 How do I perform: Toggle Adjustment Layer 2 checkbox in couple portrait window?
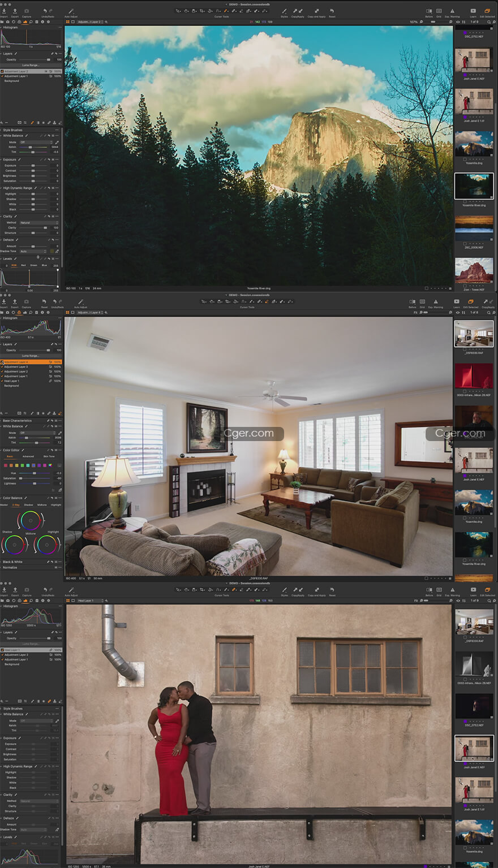2,655
